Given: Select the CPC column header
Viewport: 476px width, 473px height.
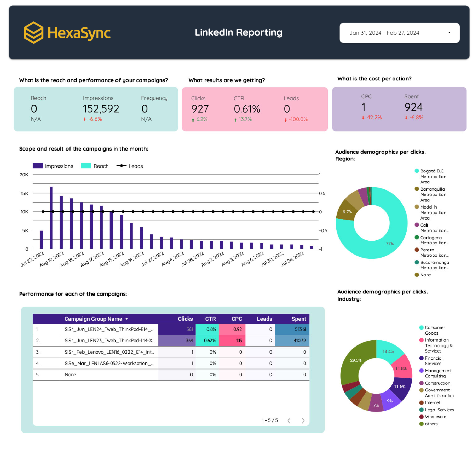Looking at the screenshot, I should 237,319.
